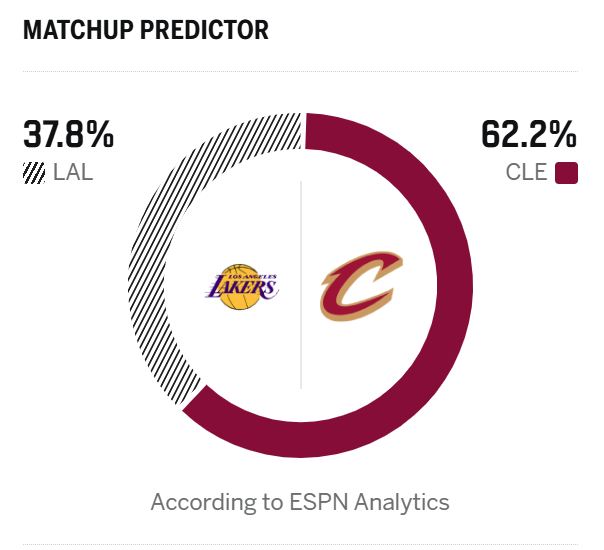Screen dimensions: 604x550
Task: Click the striped LAL legend swatch
Action: click(34, 173)
